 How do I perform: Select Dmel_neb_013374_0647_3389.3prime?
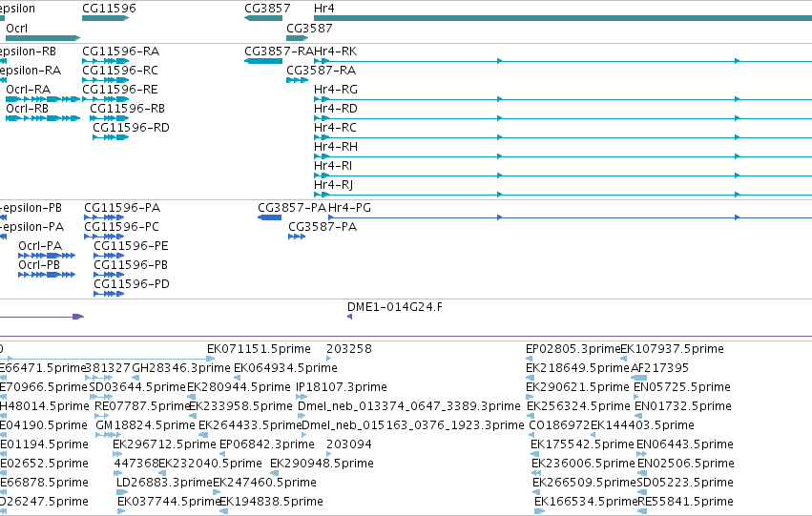(x=409, y=406)
